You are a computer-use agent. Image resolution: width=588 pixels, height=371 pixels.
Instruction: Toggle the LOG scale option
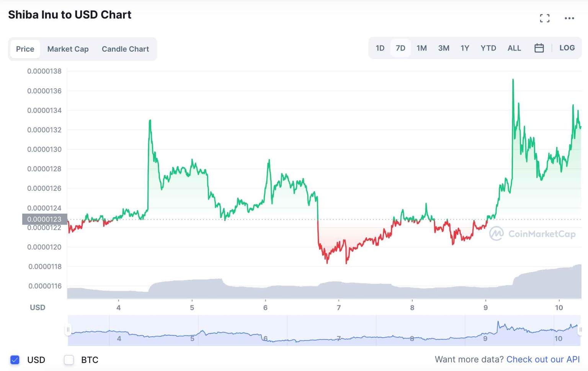point(567,48)
